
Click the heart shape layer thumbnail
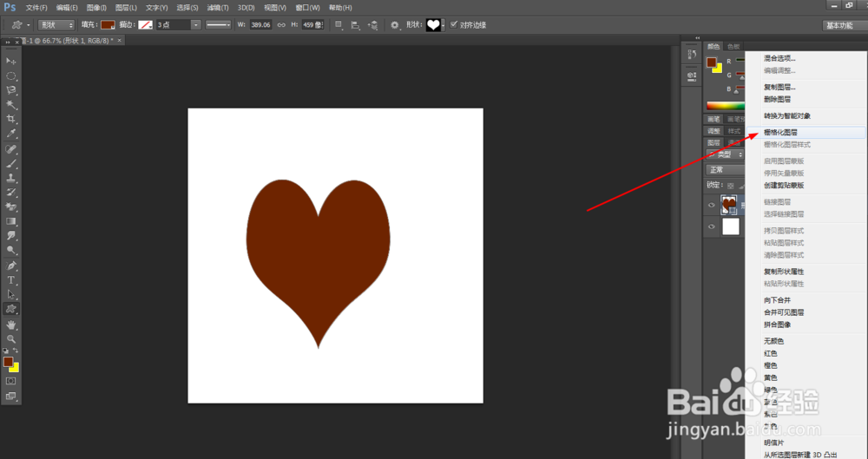tap(730, 205)
